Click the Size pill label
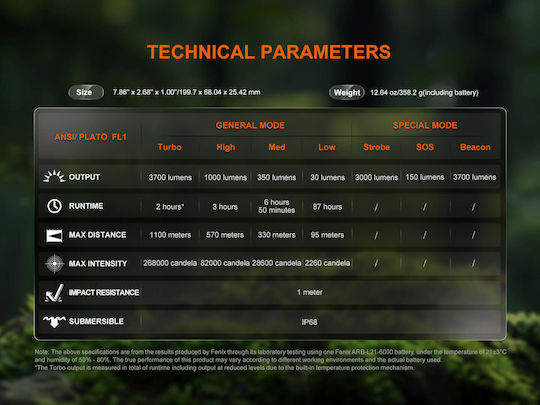The image size is (540, 405). point(86,92)
